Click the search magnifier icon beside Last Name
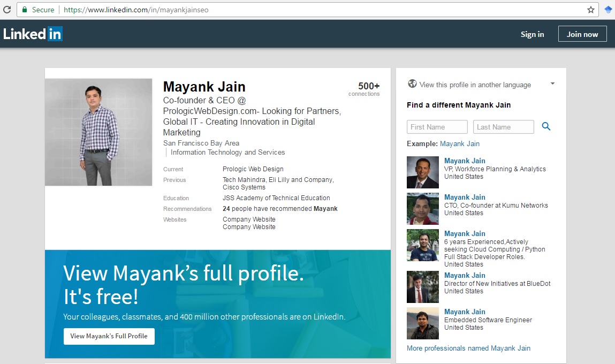Viewport: 615px width, 364px height. pyautogui.click(x=546, y=126)
